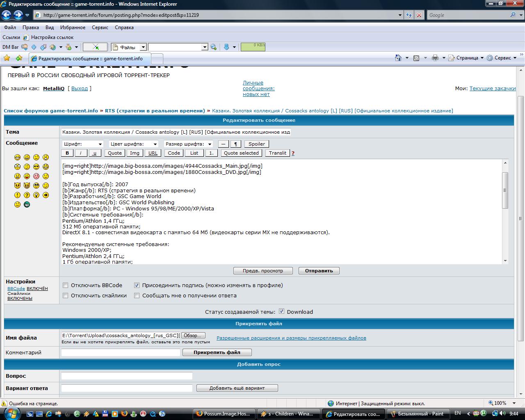Open the Сервис menu in menu bar
The width and height of the screenshot is (525, 420).
(x=100, y=27)
